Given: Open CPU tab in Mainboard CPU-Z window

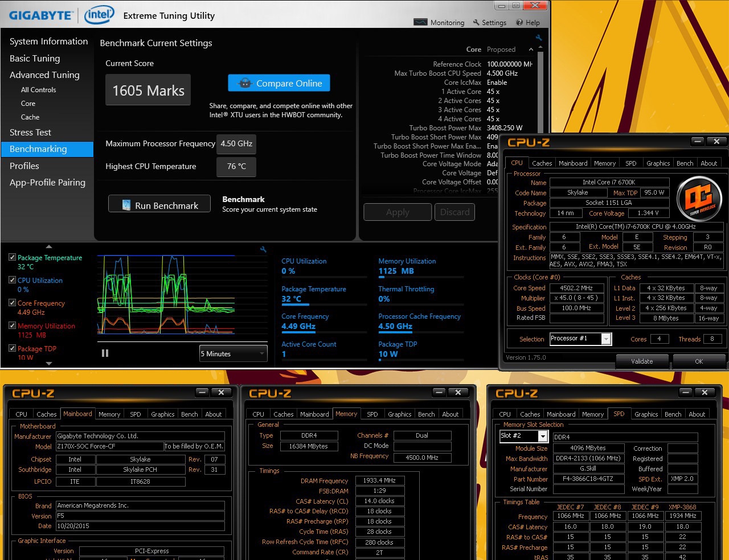Looking at the screenshot, I should click(x=22, y=414).
